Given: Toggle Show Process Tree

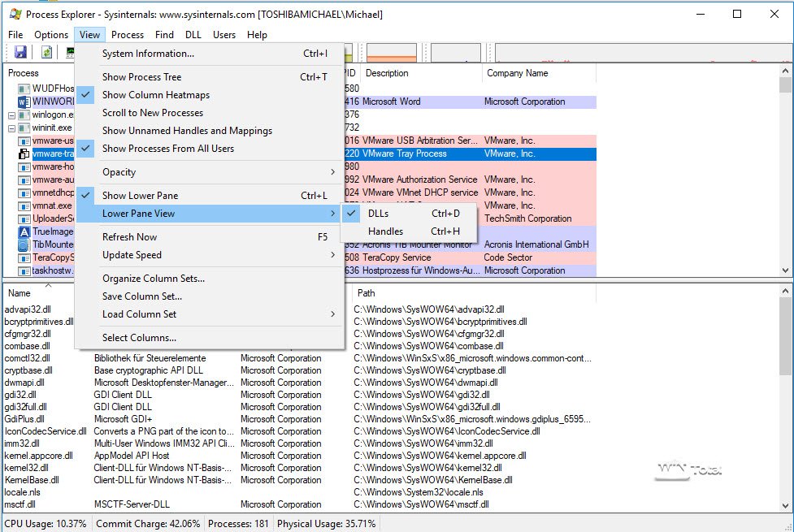Looking at the screenshot, I should 210,77.
